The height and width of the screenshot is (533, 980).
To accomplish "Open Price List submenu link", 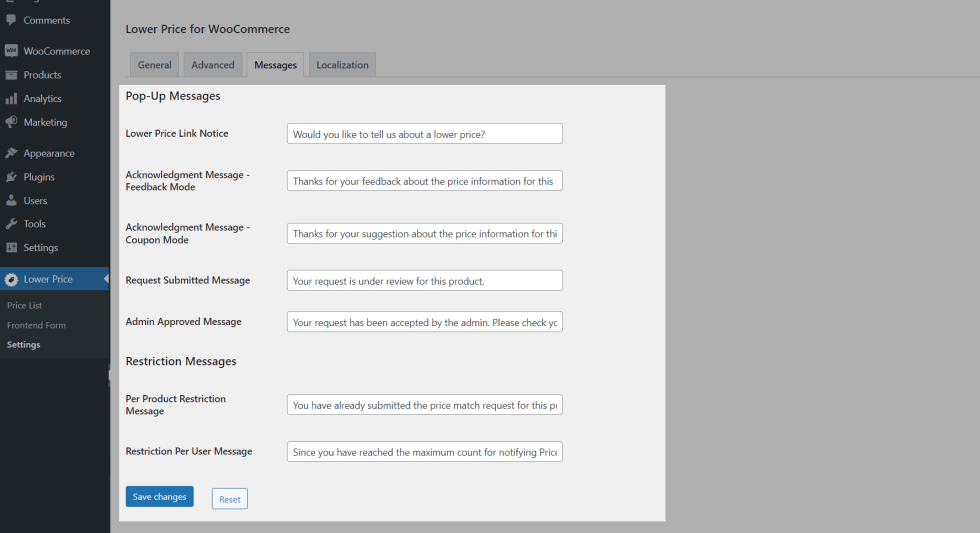I will pos(24,305).
